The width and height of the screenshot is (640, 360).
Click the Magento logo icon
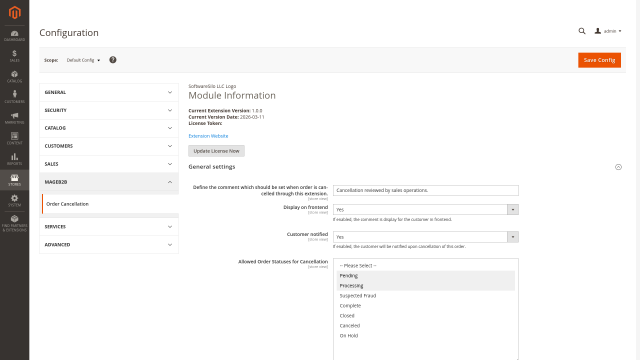(15, 13)
